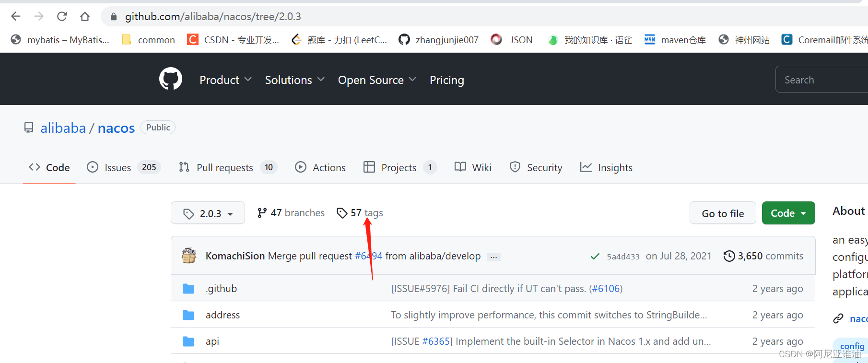Viewport: 868px width, 363px height.
Task: Click the browser forward arrow
Action: click(x=39, y=16)
